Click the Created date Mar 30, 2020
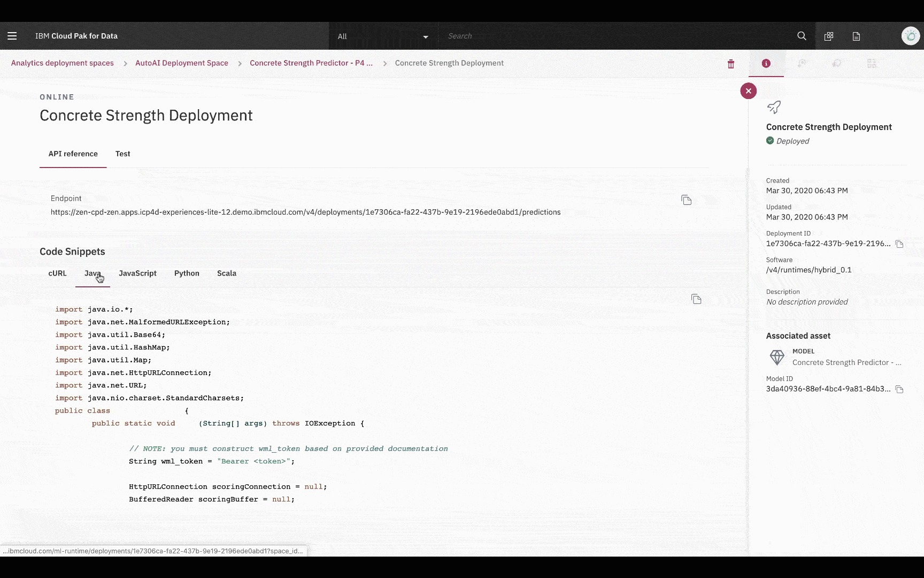Image resolution: width=924 pixels, height=578 pixels. [x=807, y=191]
